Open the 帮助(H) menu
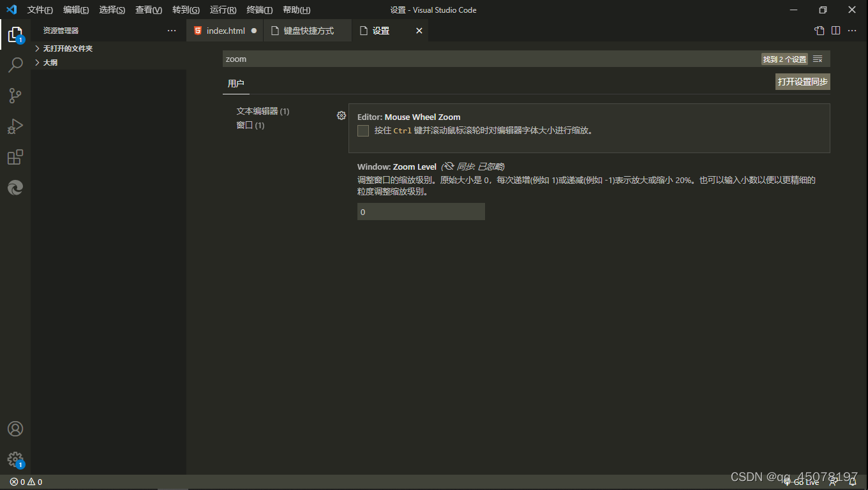The width and height of the screenshot is (868, 490). pyautogui.click(x=297, y=10)
